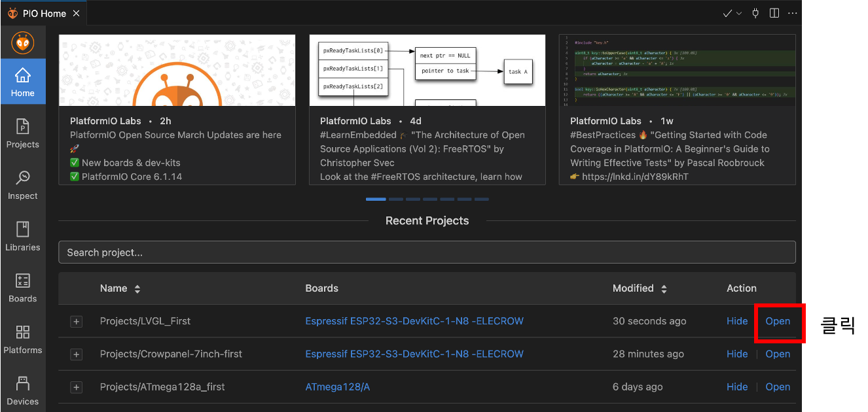Image resolution: width=868 pixels, height=412 pixels.
Task: Expand the Projects/Crowpanel-7inch-first row
Action: coord(77,354)
